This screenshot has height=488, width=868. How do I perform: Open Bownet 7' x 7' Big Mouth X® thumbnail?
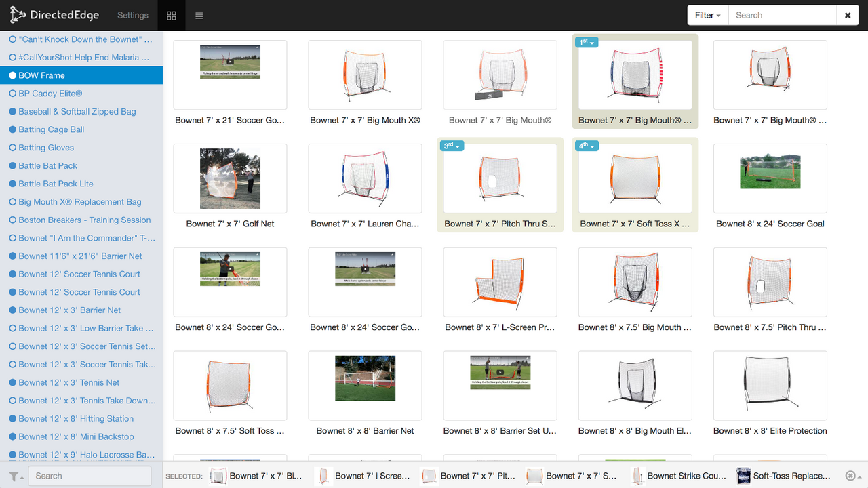click(x=365, y=75)
